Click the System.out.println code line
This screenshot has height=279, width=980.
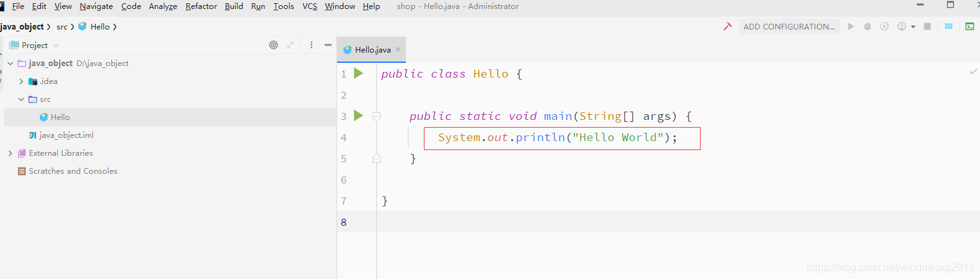tap(558, 137)
